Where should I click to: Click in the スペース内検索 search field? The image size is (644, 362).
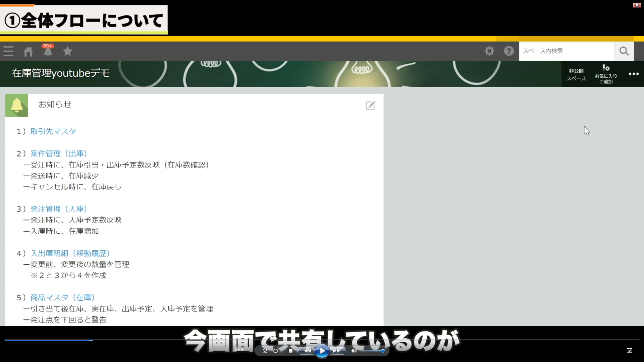click(x=566, y=51)
